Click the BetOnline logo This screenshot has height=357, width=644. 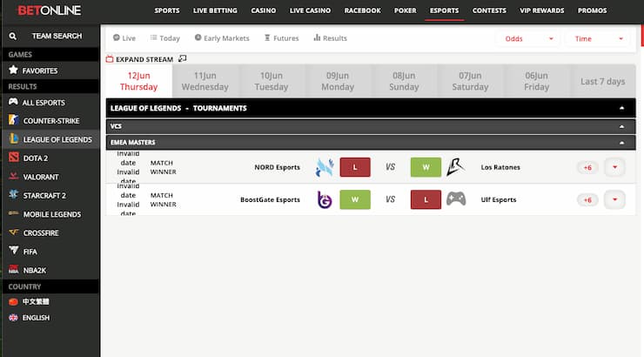[50, 10]
